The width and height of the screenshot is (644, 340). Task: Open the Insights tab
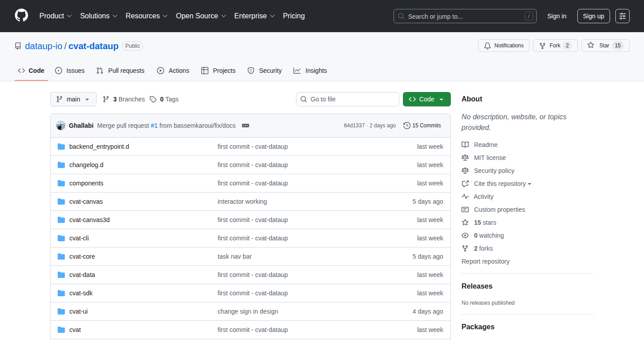tap(310, 71)
